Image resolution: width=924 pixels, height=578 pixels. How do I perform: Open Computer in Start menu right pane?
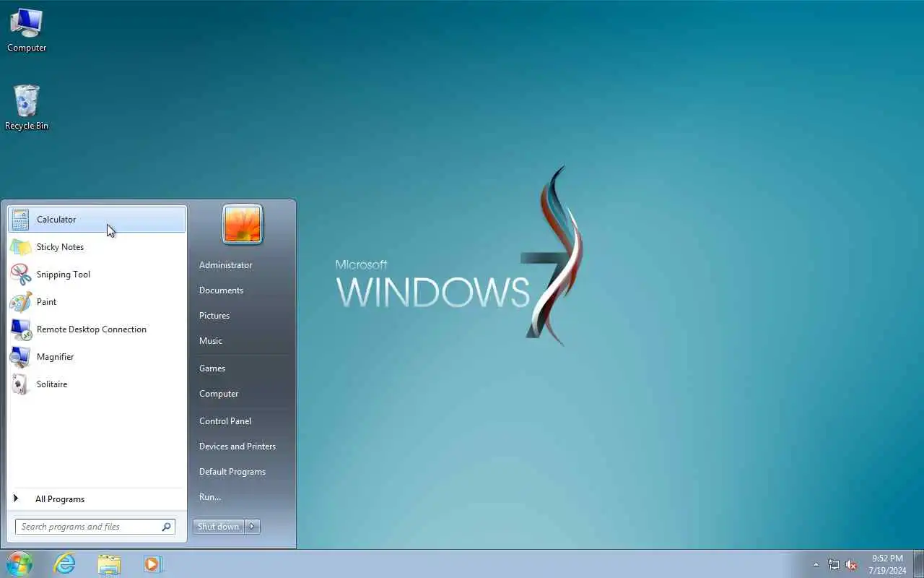coord(219,394)
